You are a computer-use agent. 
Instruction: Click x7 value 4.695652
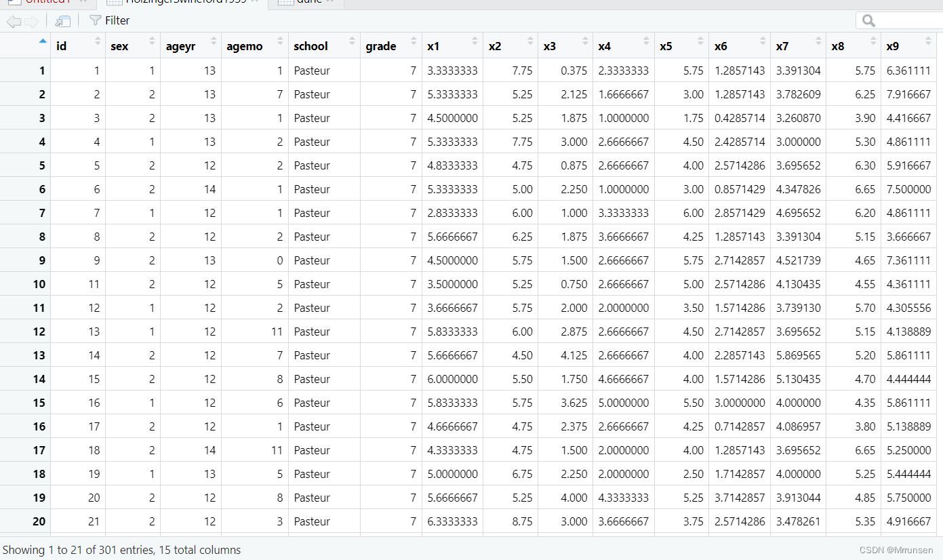point(799,213)
